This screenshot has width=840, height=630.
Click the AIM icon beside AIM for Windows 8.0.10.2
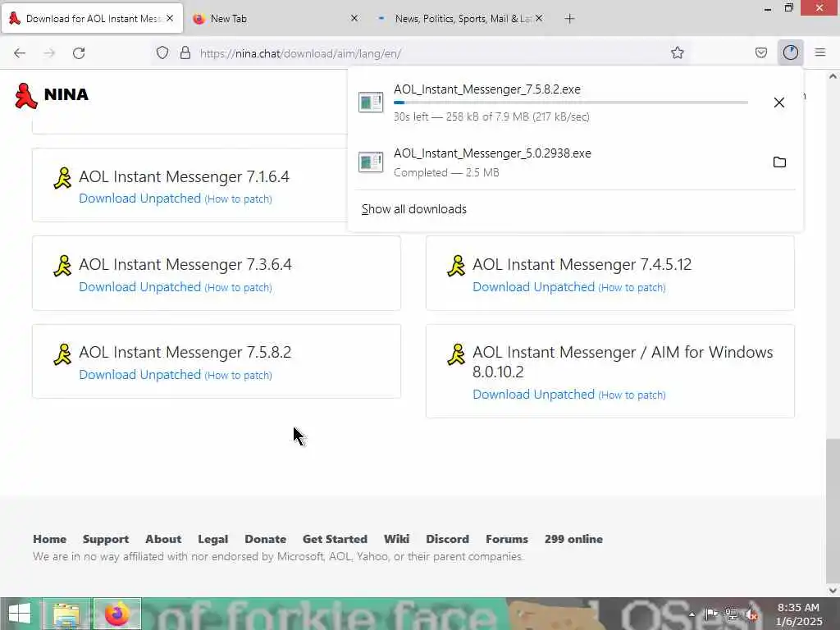point(456,354)
